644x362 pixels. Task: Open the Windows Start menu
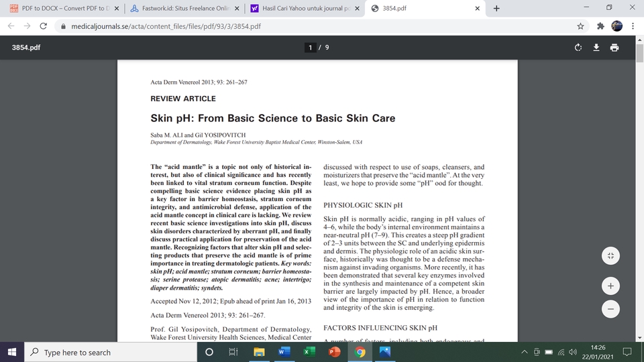pos(12,352)
